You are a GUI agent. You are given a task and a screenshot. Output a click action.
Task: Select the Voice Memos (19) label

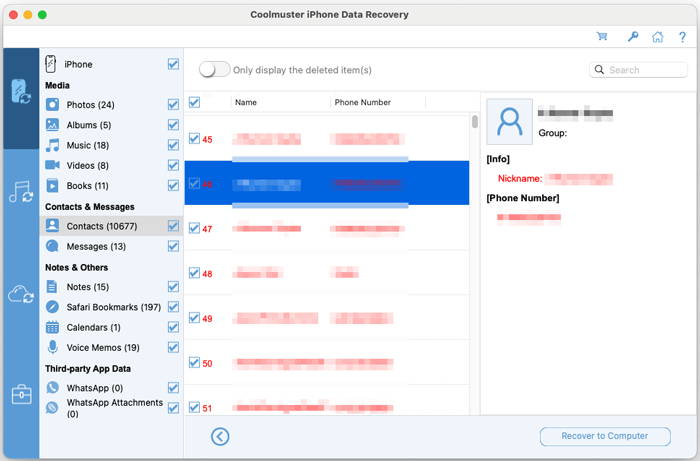pyautogui.click(x=103, y=348)
